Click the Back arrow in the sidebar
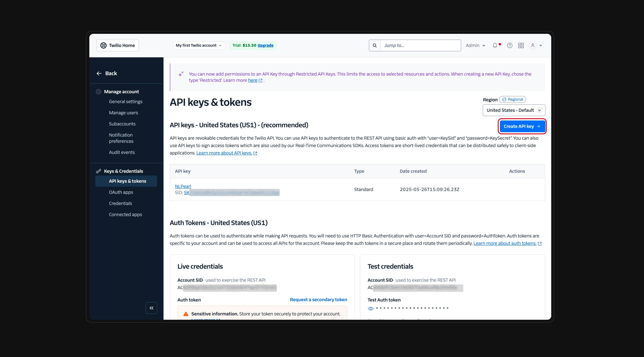The image size is (644, 357). coord(99,73)
